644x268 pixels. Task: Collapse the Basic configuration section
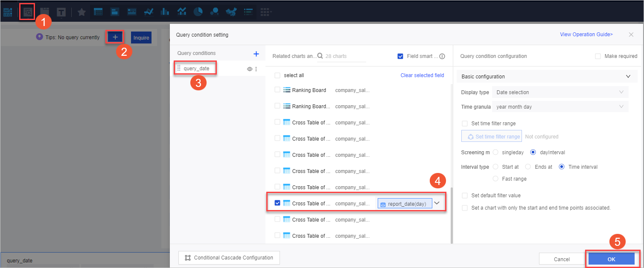628,77
